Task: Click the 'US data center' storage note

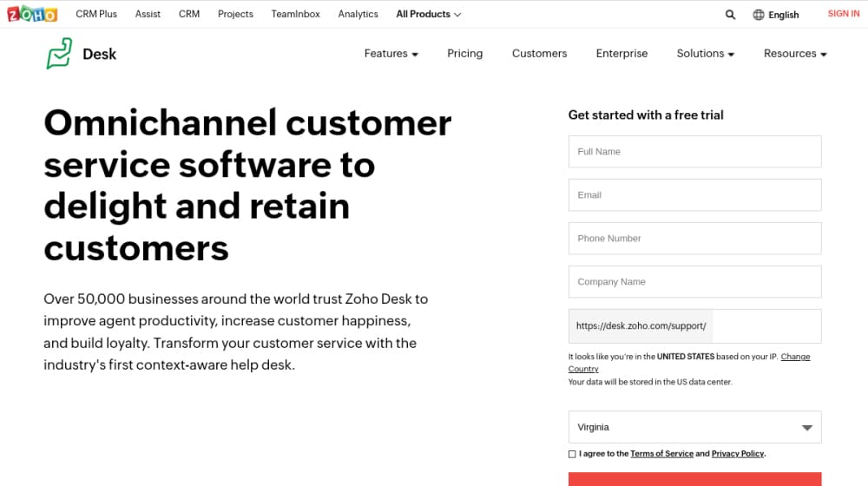Action: coord(650,382)
